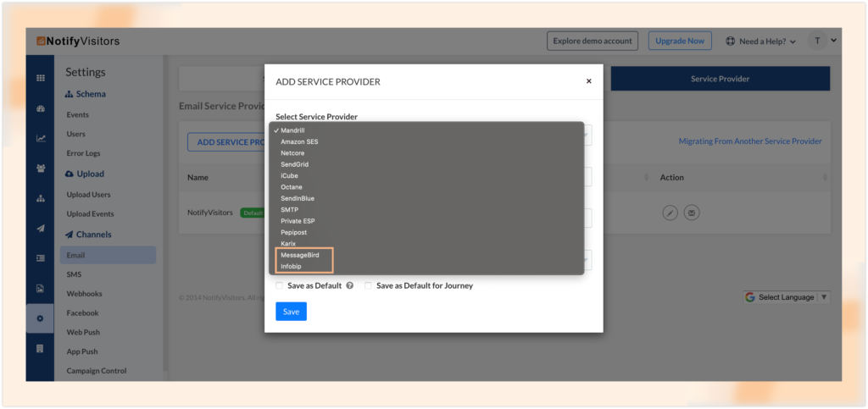Click the Schema section heading

tap(86, 94)
